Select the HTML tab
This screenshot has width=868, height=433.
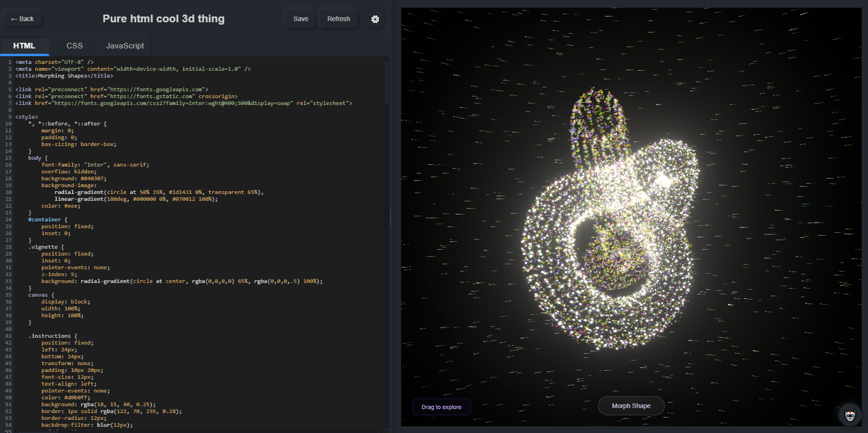[x=25, y=46]
